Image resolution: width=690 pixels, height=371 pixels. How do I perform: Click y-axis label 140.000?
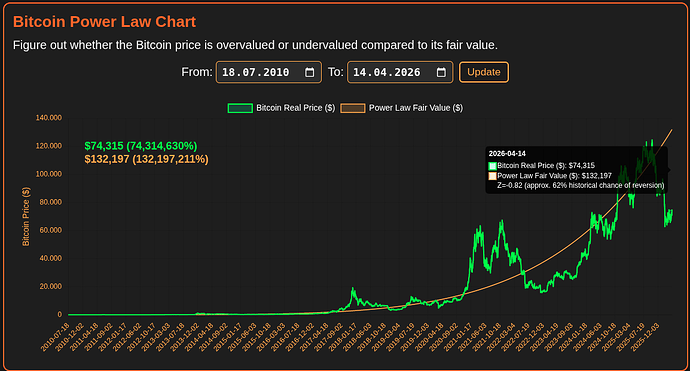[49, 118]
